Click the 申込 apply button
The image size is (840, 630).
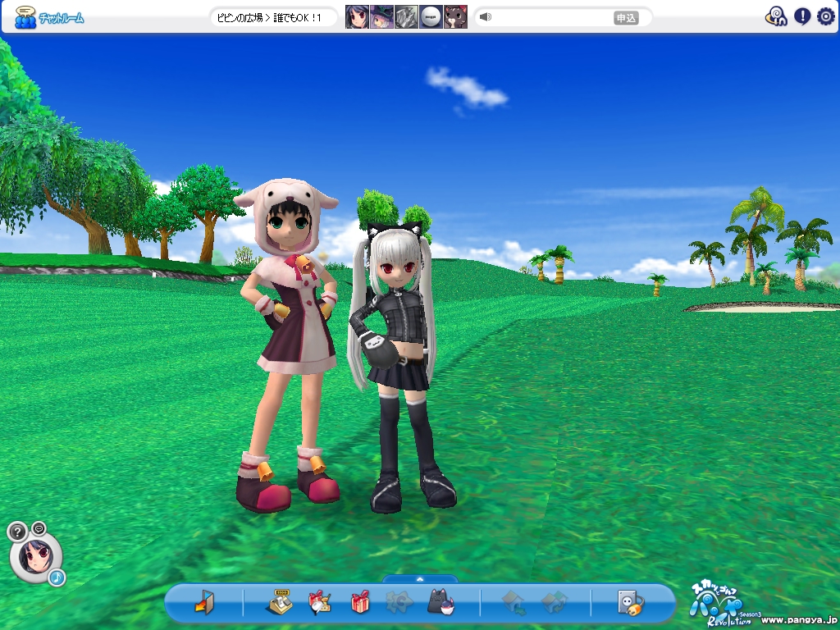point(626,17)
